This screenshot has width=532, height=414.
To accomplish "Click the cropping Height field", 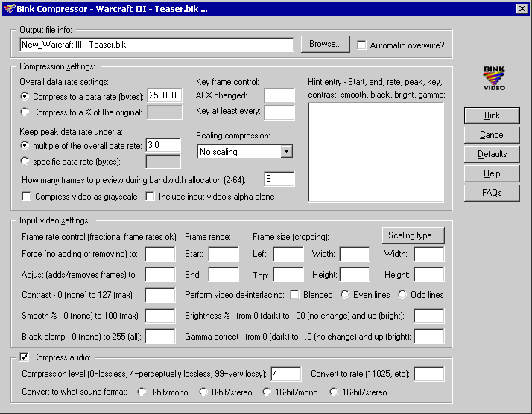I will (x=355, y=275).
